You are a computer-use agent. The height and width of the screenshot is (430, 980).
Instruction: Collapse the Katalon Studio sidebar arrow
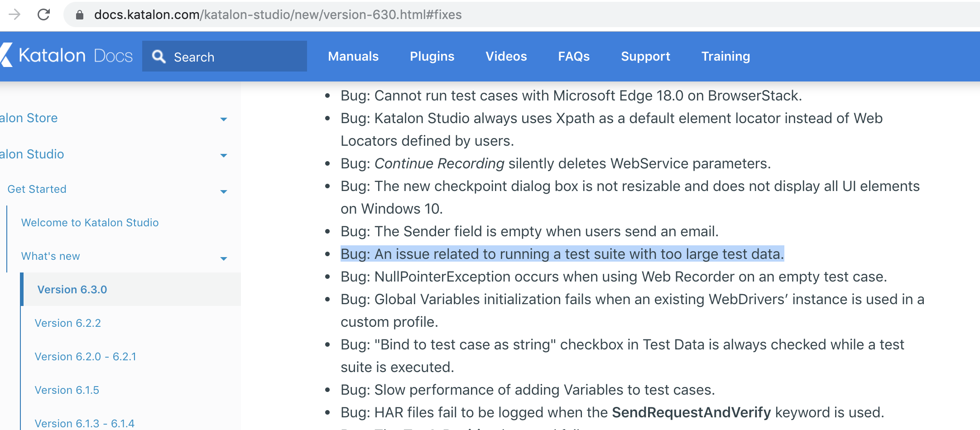click(x=223, y=155)
